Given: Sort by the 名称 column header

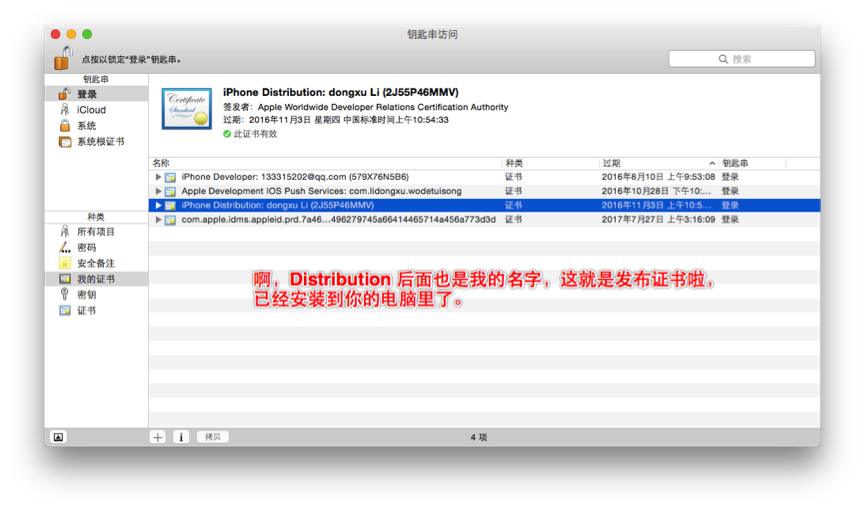Looking at the screenshot, I should (x=325, y=163).
